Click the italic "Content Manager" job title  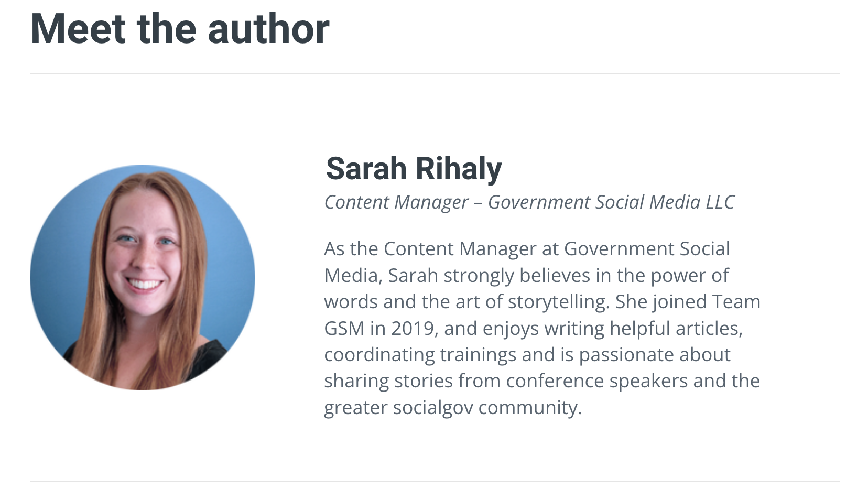(x=396, y=202)
